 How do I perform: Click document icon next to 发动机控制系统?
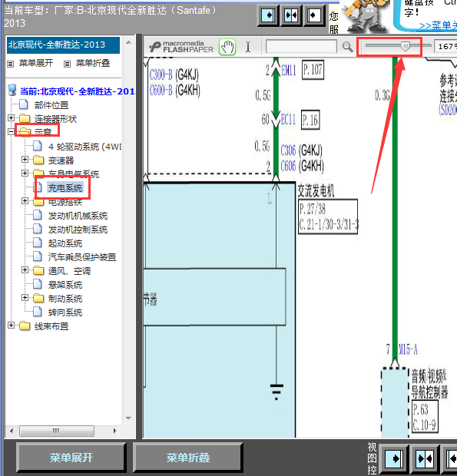click(x=38, y=229)
